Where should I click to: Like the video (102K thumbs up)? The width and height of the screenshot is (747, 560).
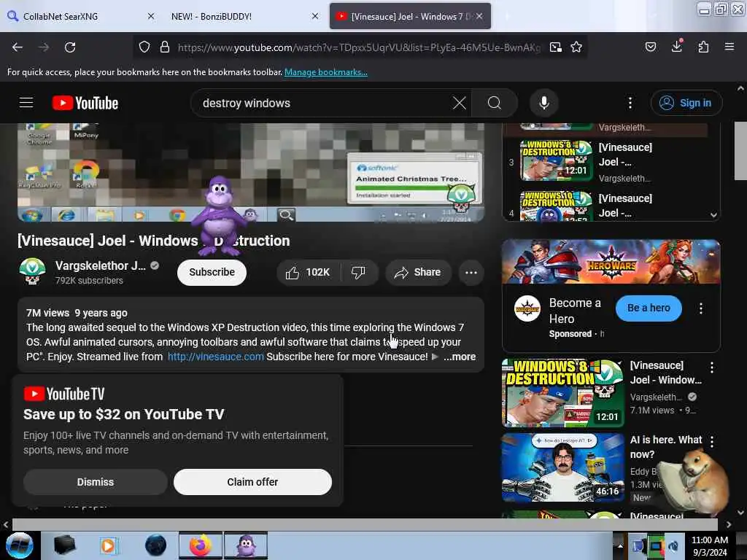[x=308, y=273]
